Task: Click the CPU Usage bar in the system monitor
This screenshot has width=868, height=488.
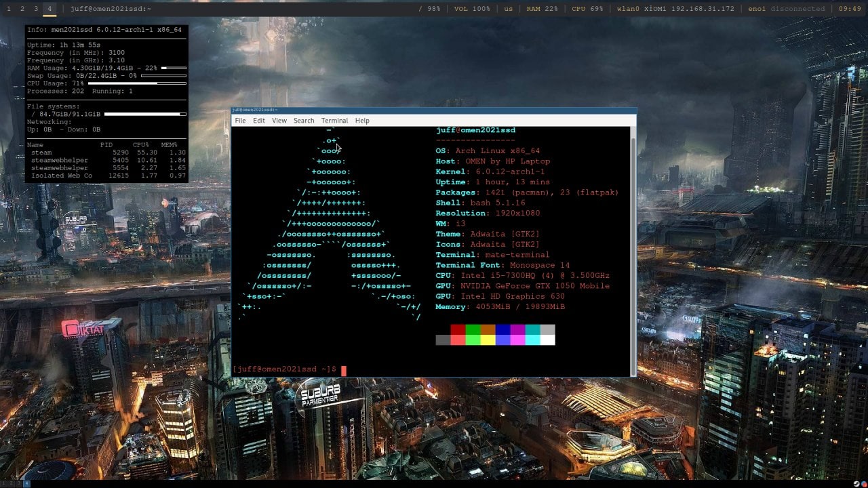Action: (x=137, y=83)
